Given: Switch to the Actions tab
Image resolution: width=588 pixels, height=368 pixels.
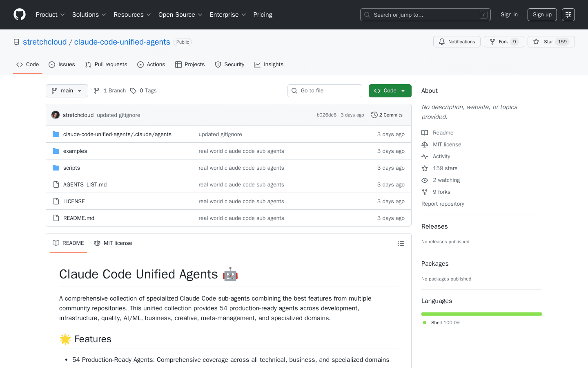Looking at the screenshot, I should click(151, 64).
